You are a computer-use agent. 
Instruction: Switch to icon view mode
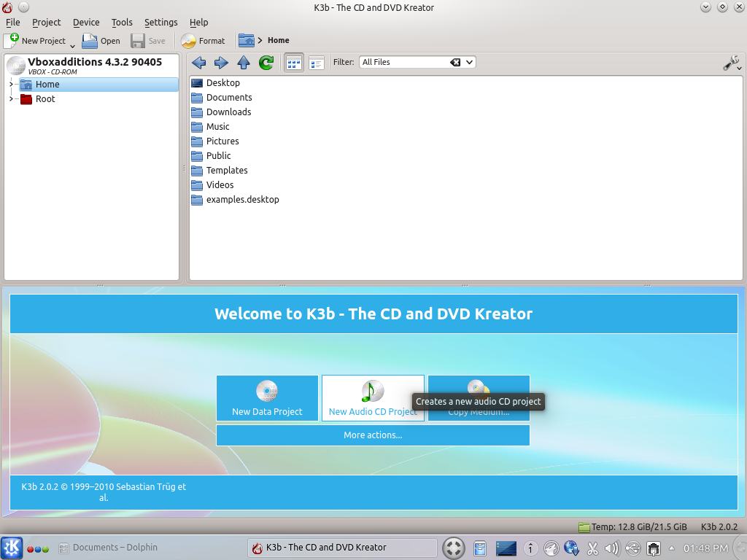pyautogui.click(x=294, y=63)
